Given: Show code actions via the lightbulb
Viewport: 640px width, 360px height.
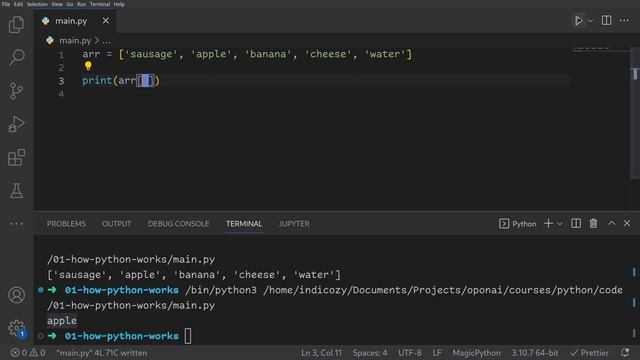Looking at the screenshot, I should click(88, 66).
